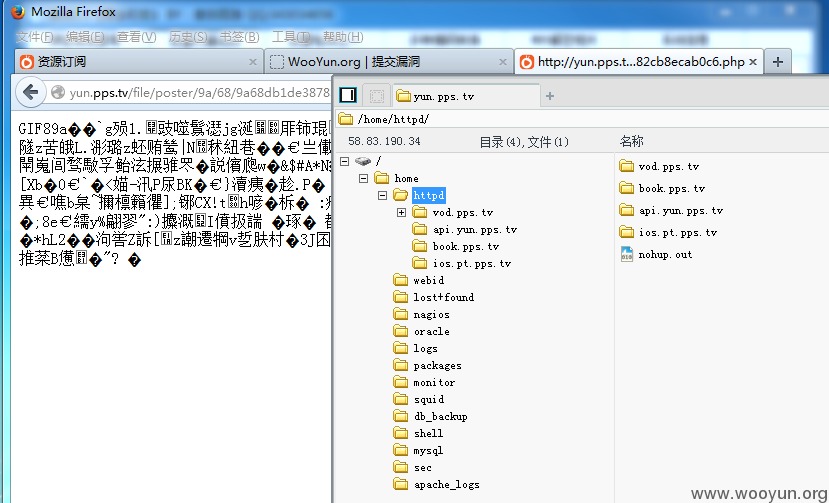Open the 文件(F) menu

(x=35, y=37)
